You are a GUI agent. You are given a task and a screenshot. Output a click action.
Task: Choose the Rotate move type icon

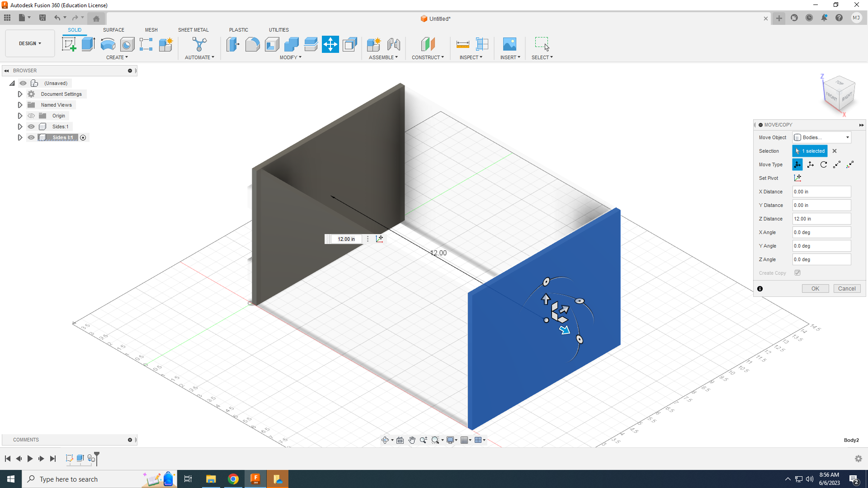click(x=824, y=164)
